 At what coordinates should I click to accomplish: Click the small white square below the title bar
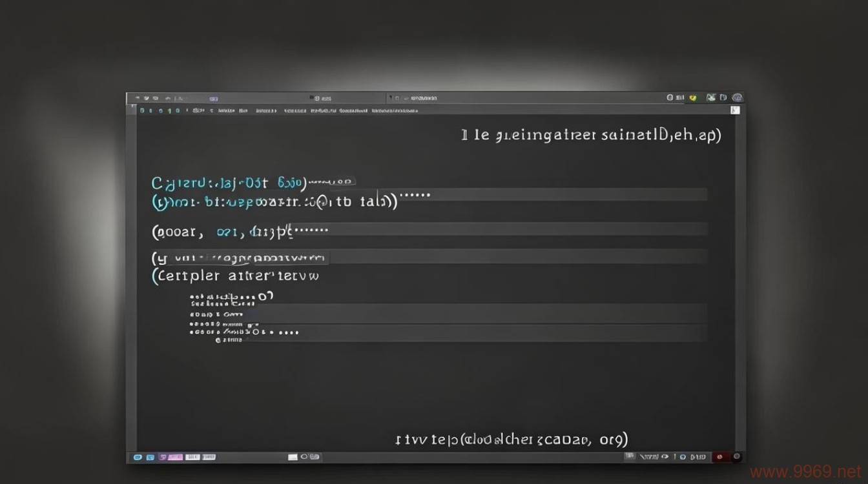pyautogui.click(x=735, y=110)
